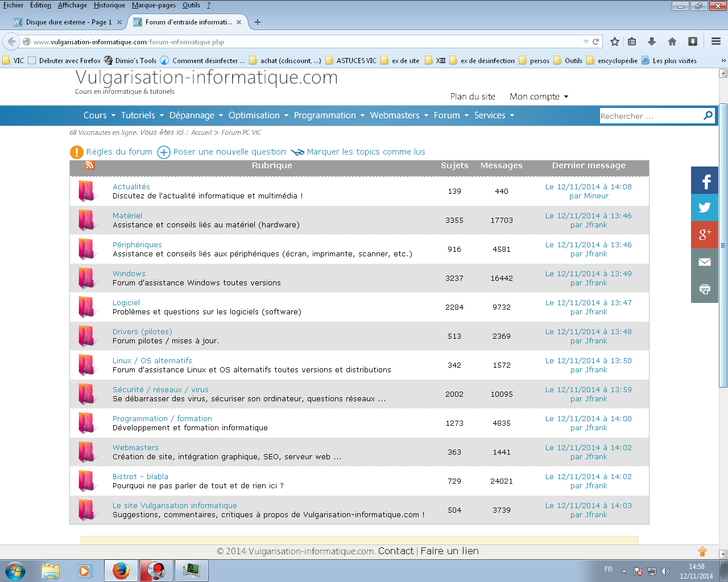The width and height of the screenshot is (728, 582).
Task: Open Drivers (pilotes) forum section
Action: [142, 331]
